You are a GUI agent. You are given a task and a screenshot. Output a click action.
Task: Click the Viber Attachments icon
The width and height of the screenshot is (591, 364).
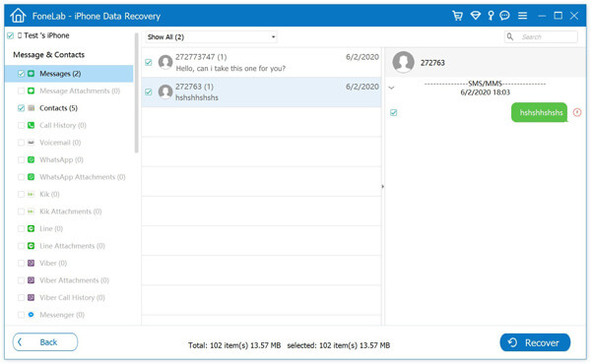point(31,280)
